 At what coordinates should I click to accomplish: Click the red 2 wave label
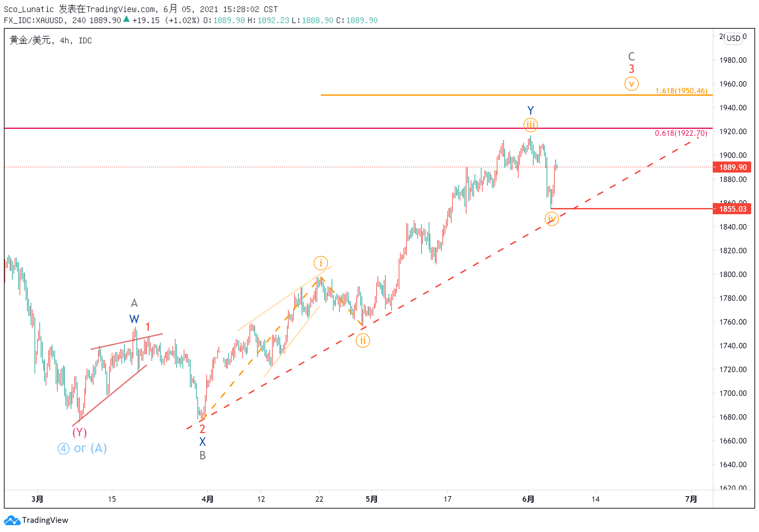[202, 429]
